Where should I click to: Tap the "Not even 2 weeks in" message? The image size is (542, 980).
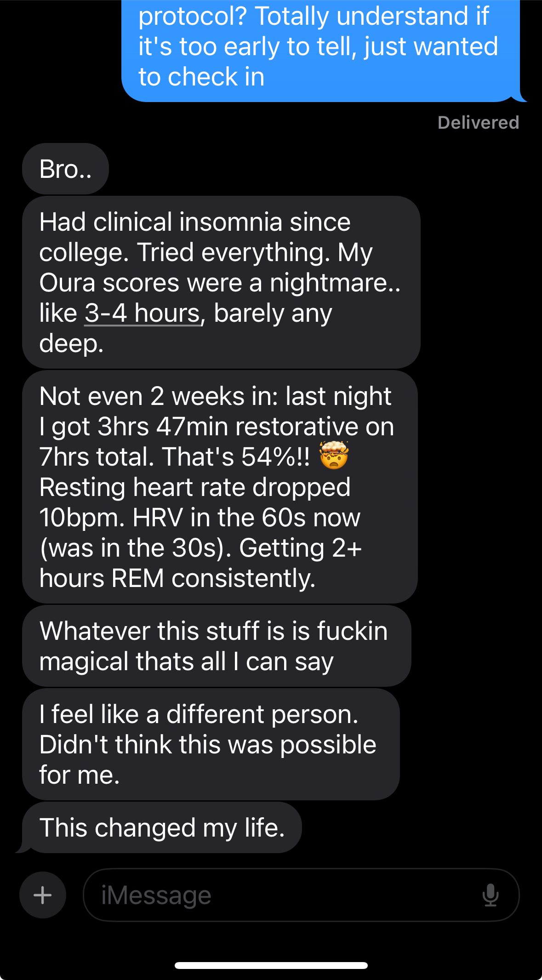pos(220,487)
